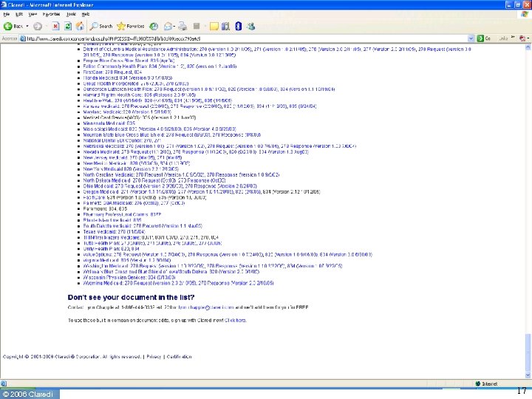Viewport: 532px width, 399px height.
Task: Refresh the current page
Action: [x=68, y=26]
